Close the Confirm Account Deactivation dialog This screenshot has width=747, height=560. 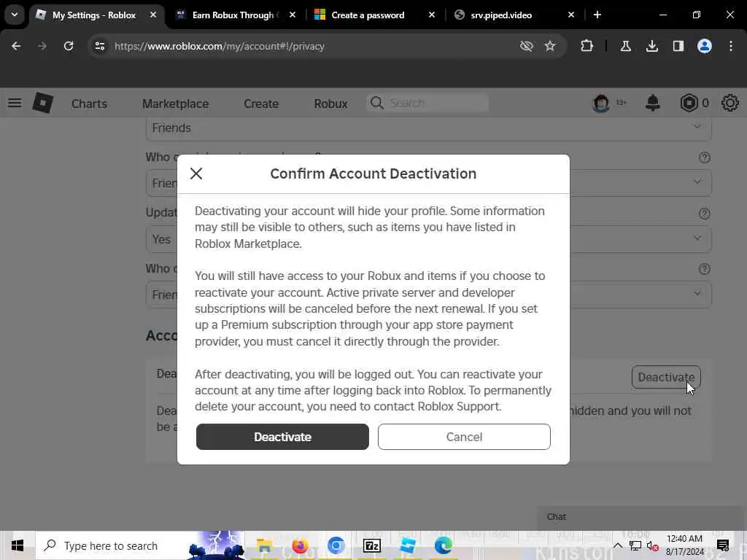click(196, 174)
